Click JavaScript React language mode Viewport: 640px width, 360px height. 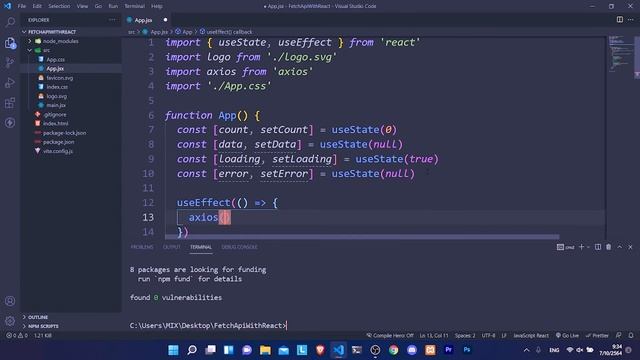click(x=531, y=336)
